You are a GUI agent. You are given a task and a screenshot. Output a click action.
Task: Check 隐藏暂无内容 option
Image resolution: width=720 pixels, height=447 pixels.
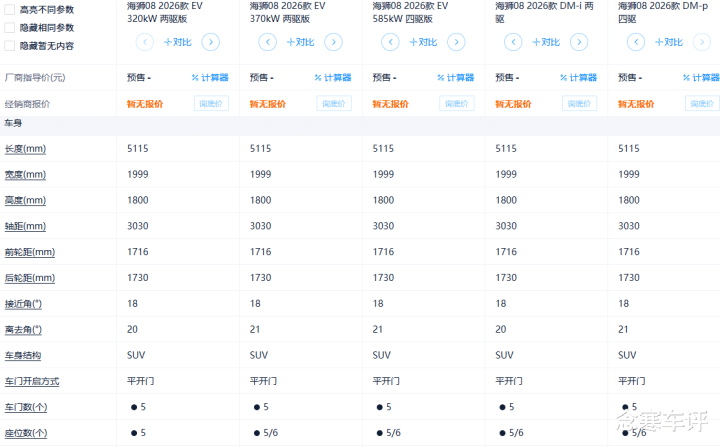coord(10,46)
